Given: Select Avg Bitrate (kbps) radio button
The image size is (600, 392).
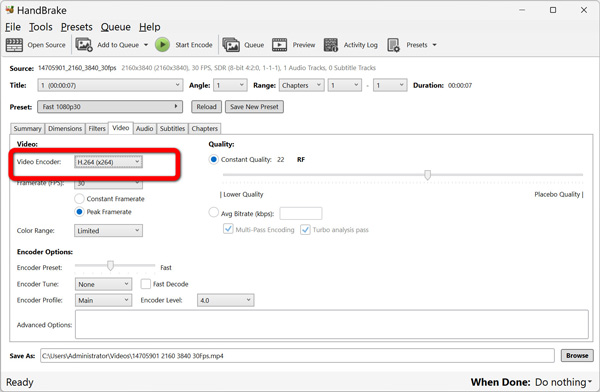Looking at the screenshot, I should 214,212.
